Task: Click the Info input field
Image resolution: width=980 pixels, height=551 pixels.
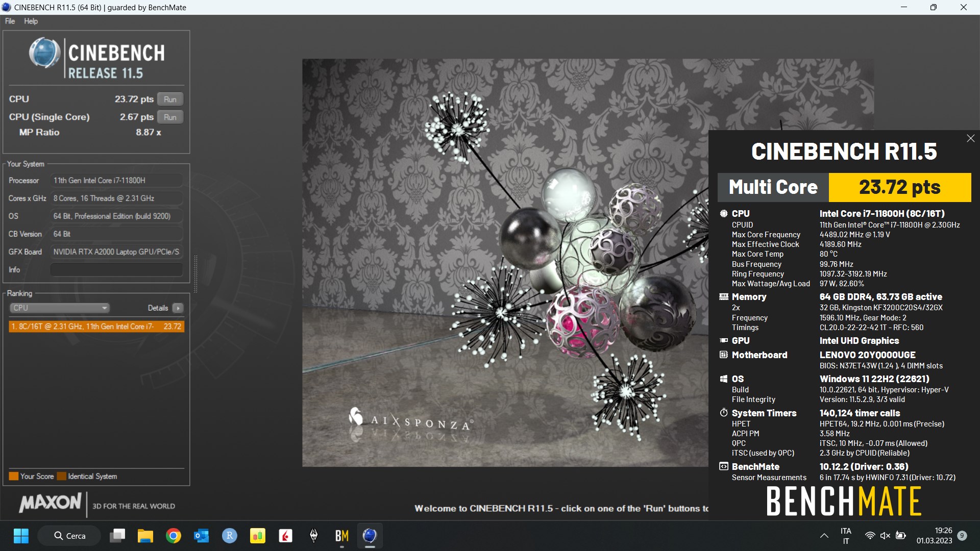Action: pos(116,269)
